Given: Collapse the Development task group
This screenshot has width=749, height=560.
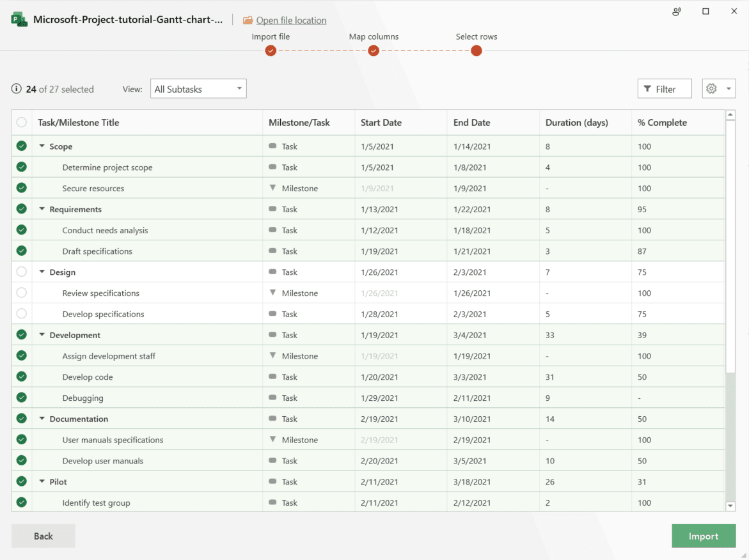Looking at the screenshot, I should click(42, 334).
